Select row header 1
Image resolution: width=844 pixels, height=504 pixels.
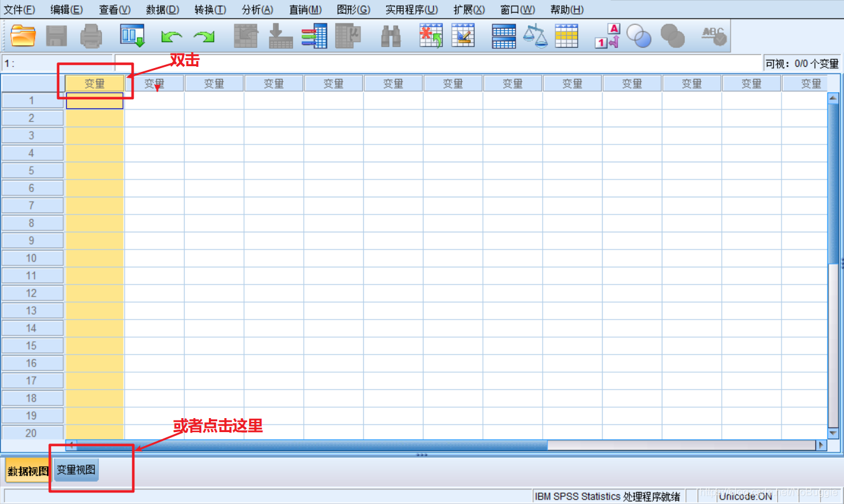(x=32, y=101)
